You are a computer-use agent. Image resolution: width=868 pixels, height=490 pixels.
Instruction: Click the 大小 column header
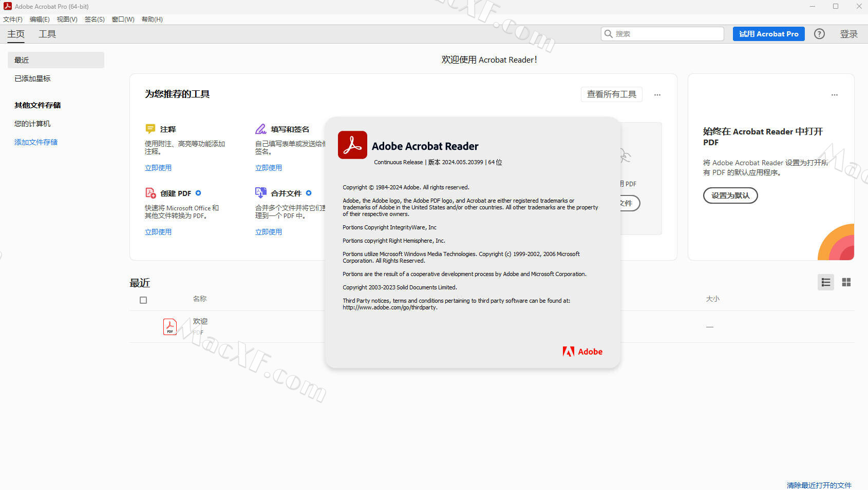pyautogui.click(x=713, y=299)
